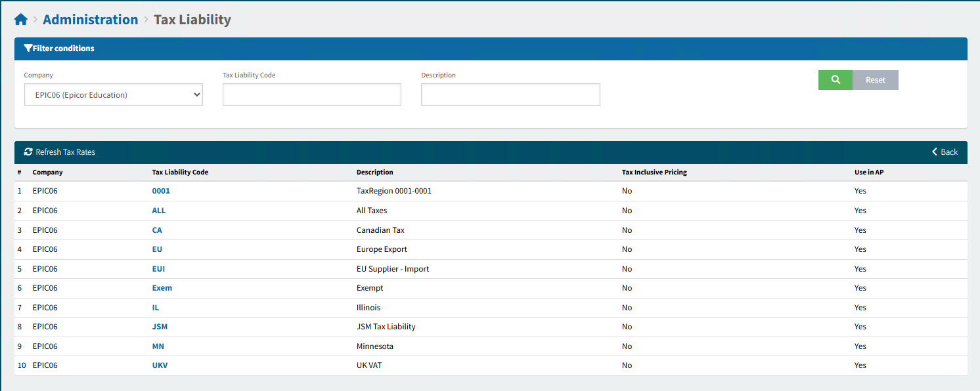This screenshot has width=980, height=391.
Task: Open the Exem Exempt tax liability
Action: coord(162,287)
